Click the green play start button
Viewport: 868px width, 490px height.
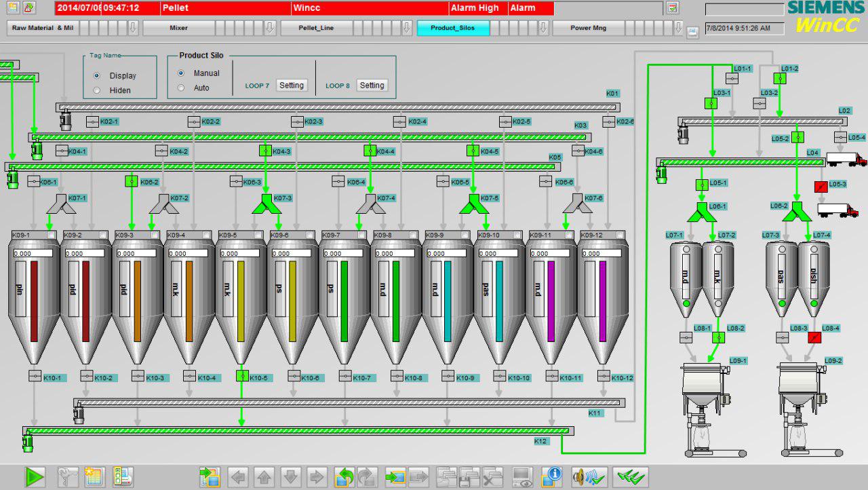[x=35, y=477]
